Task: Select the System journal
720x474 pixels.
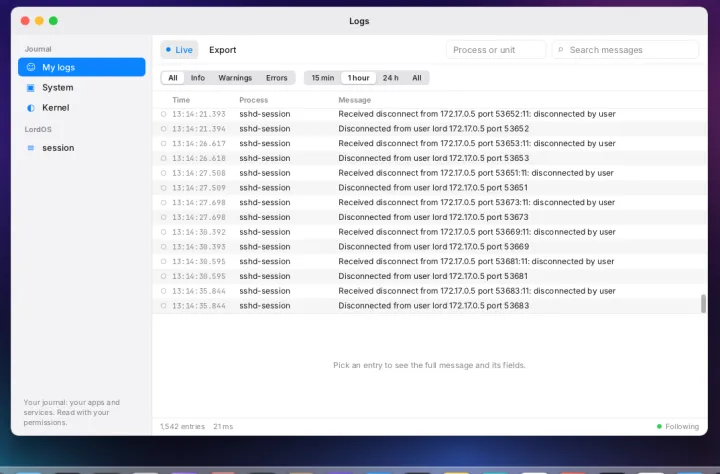Action: [82, 87]
